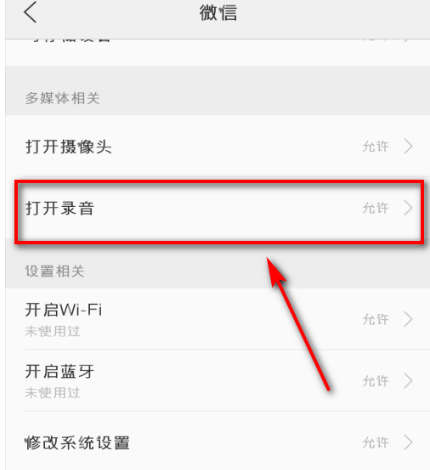Click the chevron beside 开启Wi-Fi
Viewport: 430px width, 470px height.
[408, 319]
